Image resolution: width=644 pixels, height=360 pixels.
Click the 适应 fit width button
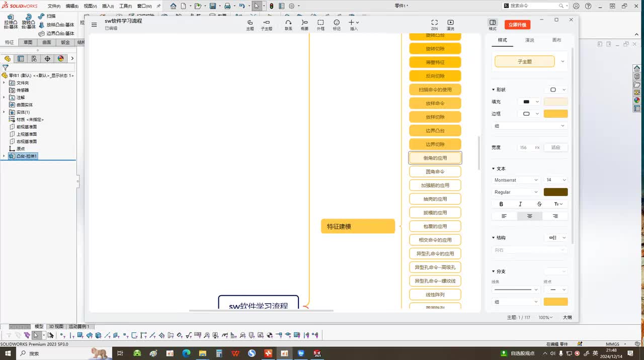pos(555,147)
